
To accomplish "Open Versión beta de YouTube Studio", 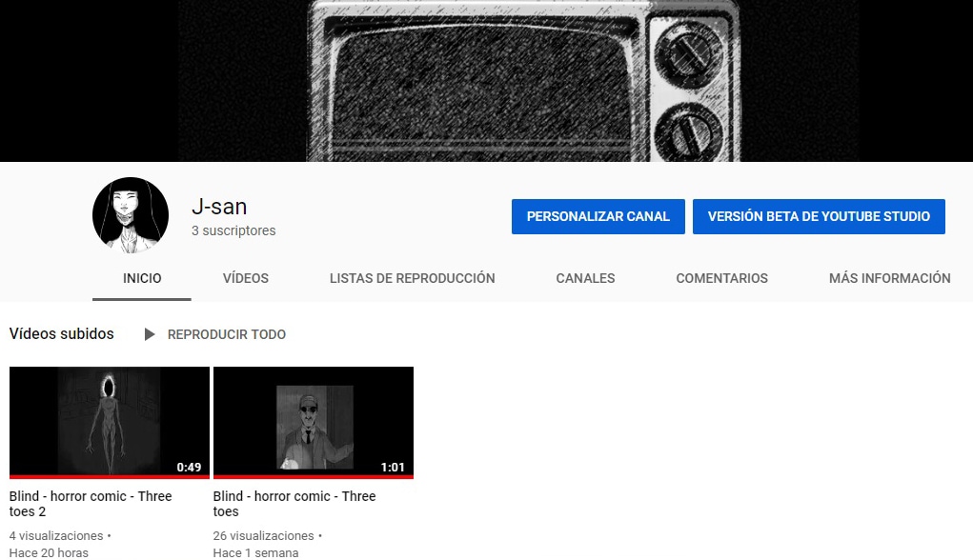I will [x=819, y=216].
